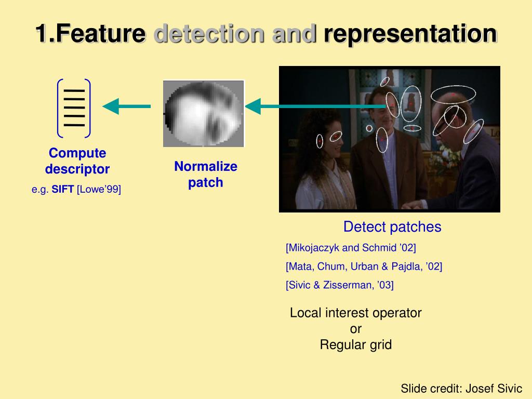The image size is (532, 399).
Task: Click the large ellipse over the bald man's head
Action: pyautogui.click(x=453, y=95)
